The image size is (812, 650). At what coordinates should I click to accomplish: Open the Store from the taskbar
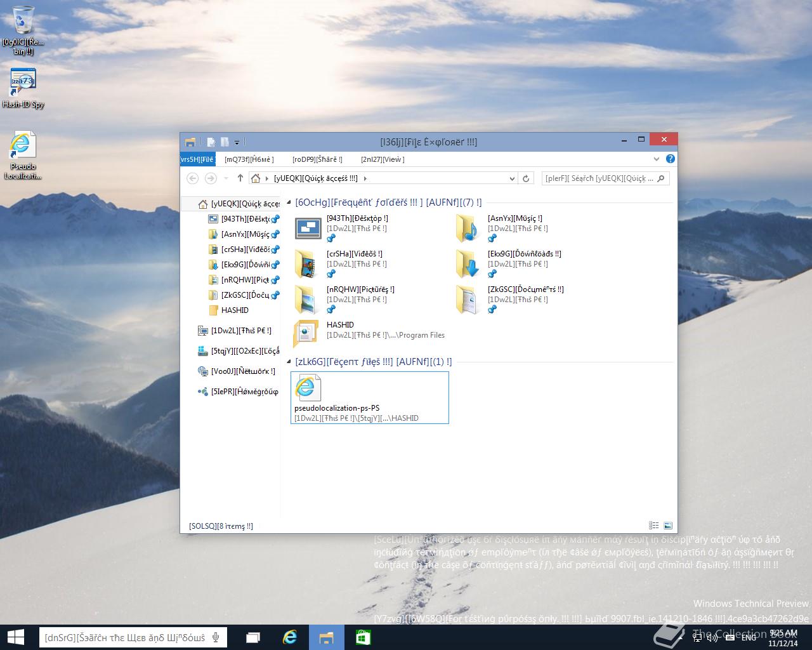(363, 637)
